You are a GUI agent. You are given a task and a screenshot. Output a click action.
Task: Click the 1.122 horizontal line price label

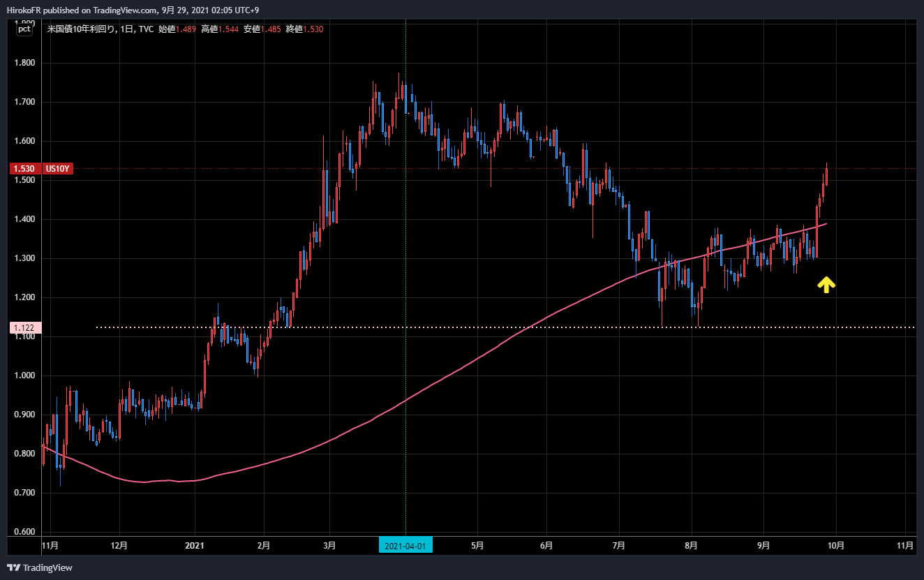coord(24,327)
